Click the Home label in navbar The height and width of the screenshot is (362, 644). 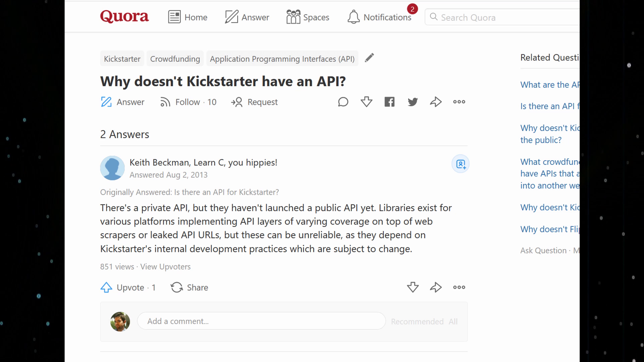[196, 17]
